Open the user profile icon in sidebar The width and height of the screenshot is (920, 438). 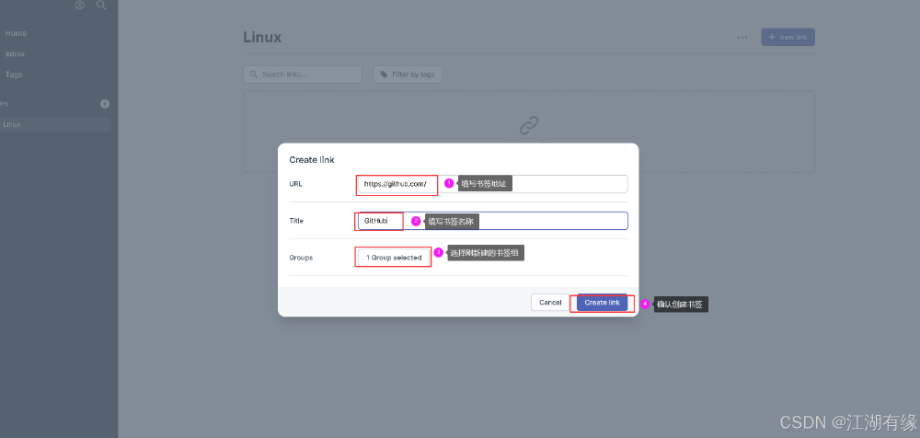click(x=80, y=5)
